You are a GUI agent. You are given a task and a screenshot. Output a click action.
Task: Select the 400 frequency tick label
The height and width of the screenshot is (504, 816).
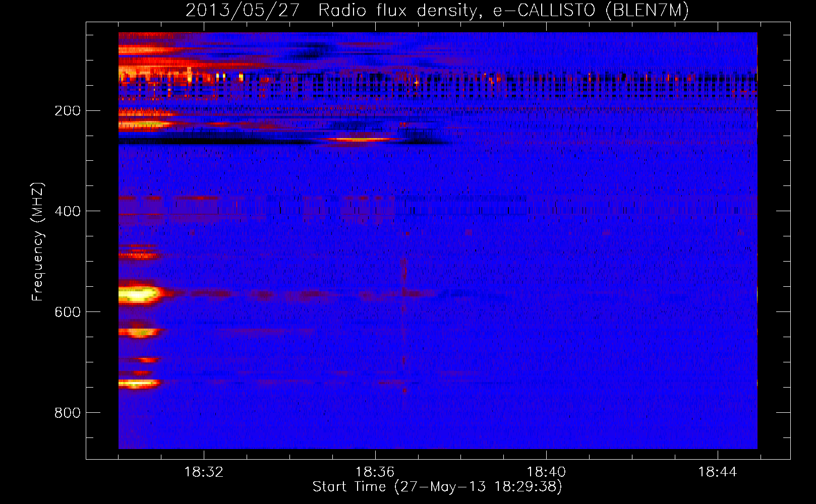68,211
